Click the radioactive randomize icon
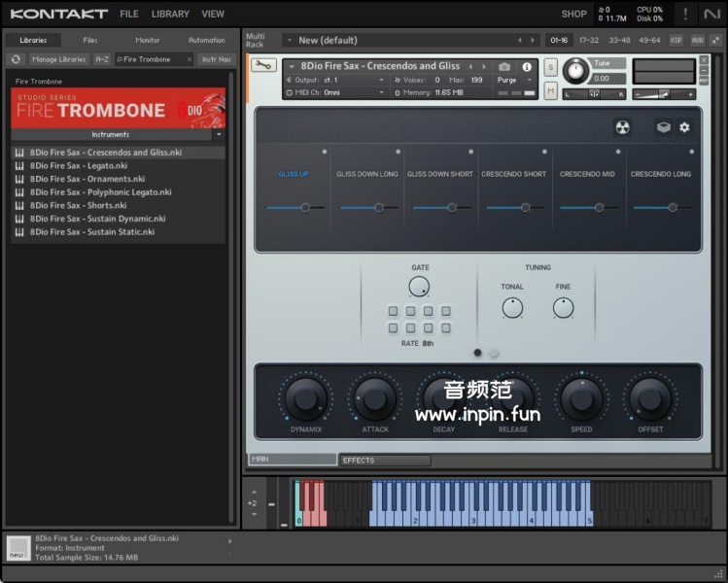The image size is (728, 583). 623,127
